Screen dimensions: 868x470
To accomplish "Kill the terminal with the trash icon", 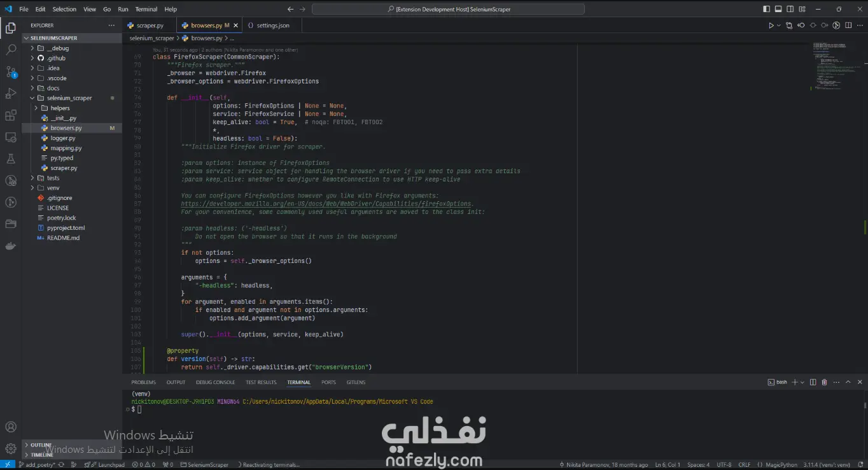I will pos(824,382).
